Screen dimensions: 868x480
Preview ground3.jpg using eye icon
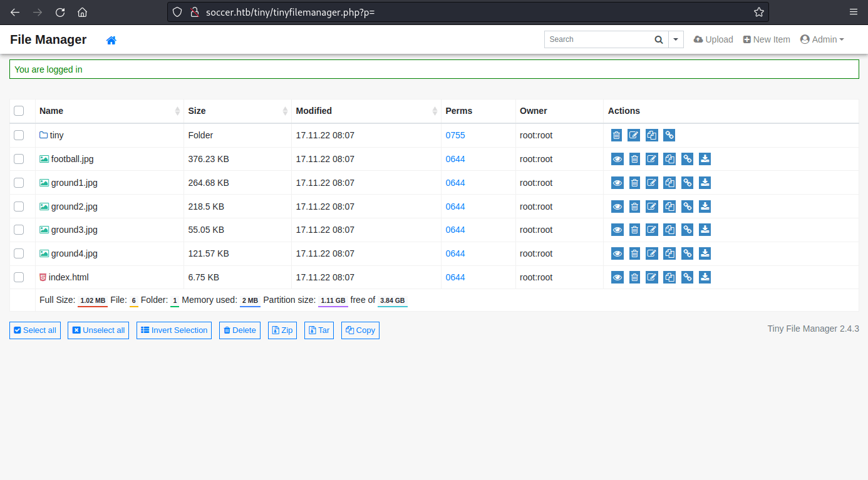(x=617, y=230)
